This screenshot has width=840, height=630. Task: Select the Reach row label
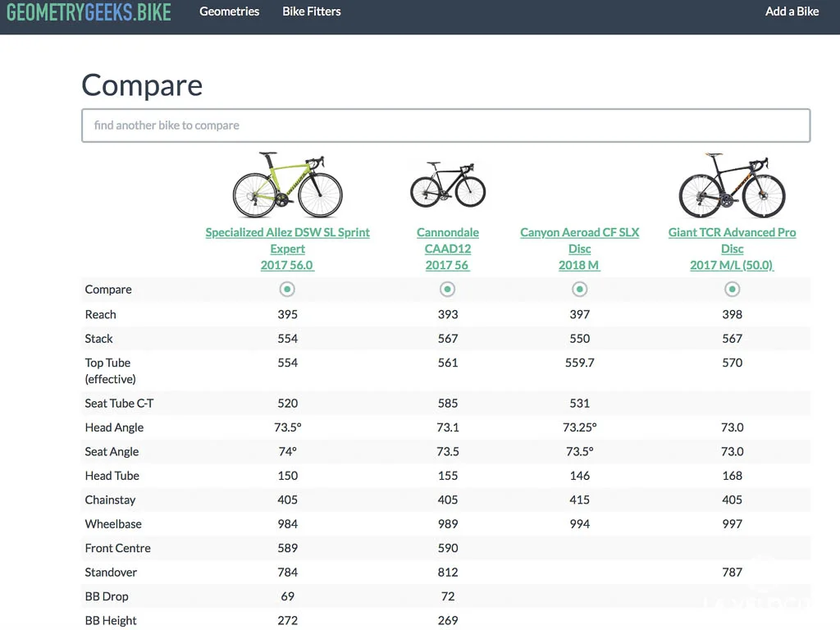click(100, 314)
